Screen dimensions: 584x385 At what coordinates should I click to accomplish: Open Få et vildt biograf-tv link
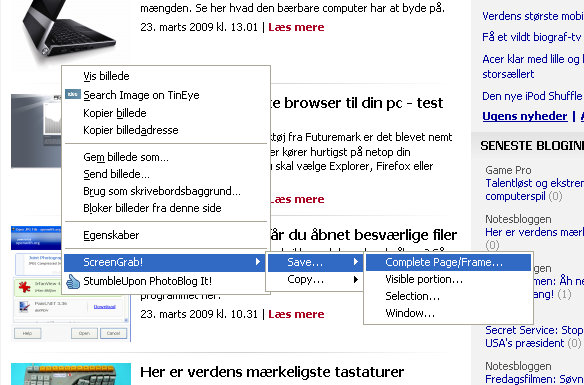532,37
